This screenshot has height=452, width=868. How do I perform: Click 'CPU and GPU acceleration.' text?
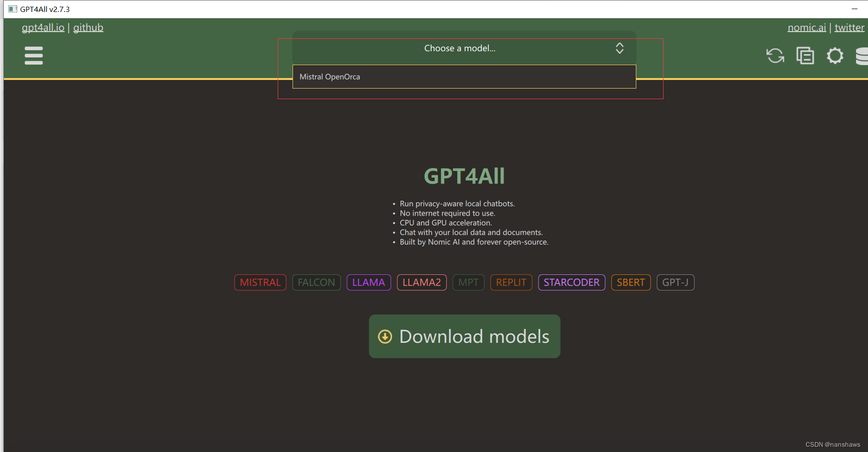tap(446, 223)
